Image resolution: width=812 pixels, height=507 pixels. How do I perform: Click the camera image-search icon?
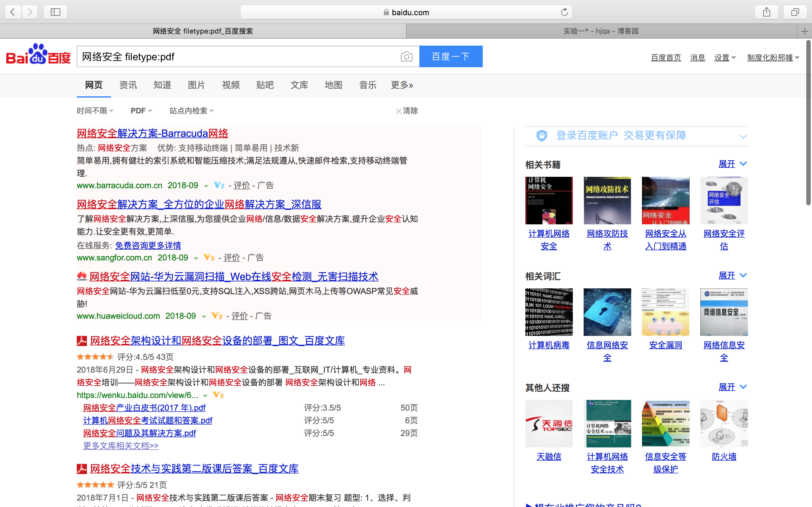click(x=406, y=56)
